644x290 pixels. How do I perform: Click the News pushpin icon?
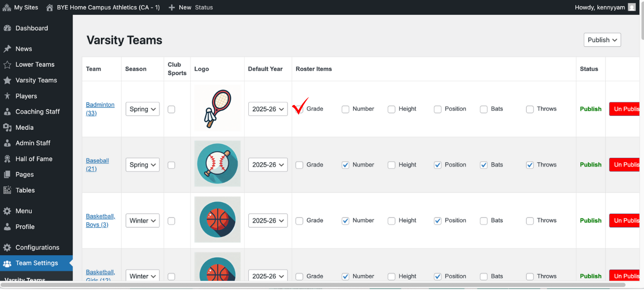7,49
